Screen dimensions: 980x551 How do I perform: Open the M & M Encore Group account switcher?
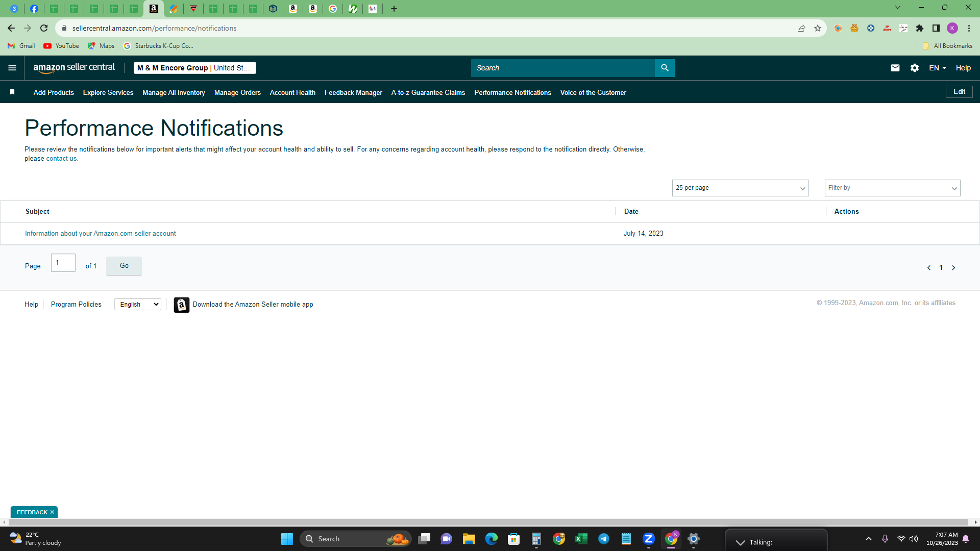[195, 68]
